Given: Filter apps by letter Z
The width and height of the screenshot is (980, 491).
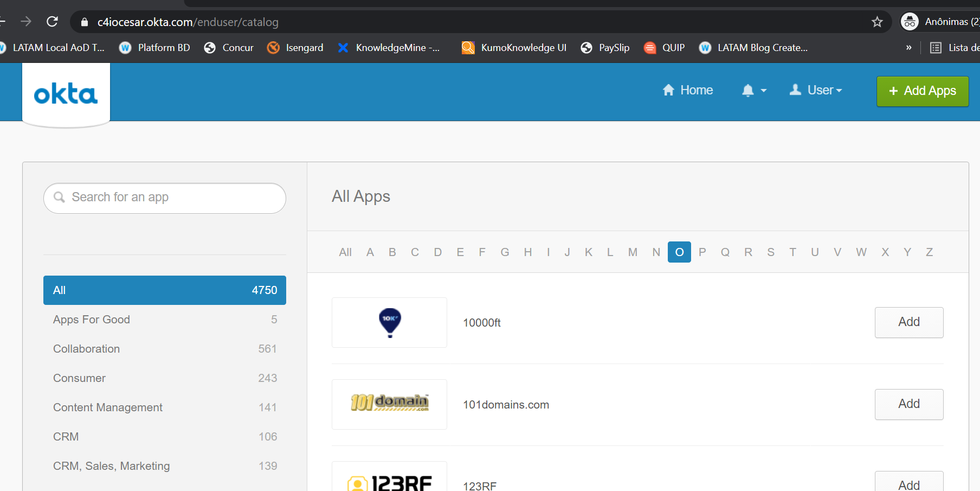Looking at the screenshot, I should pyautogui.click(x=930, y=252).
